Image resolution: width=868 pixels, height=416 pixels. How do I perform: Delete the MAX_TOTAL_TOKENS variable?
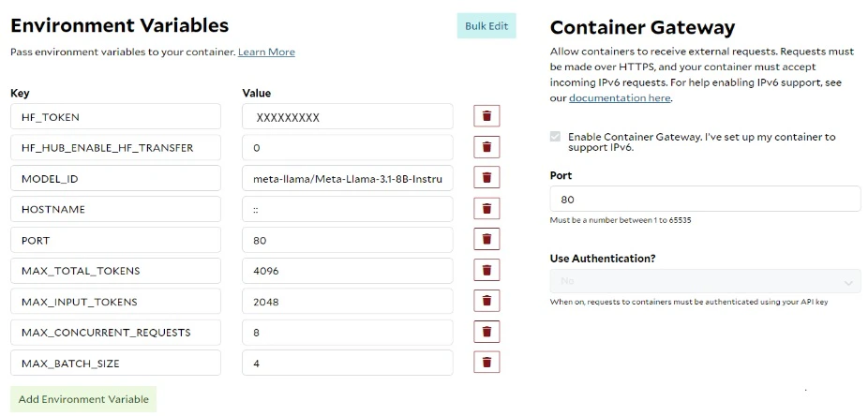click(486, 271)
